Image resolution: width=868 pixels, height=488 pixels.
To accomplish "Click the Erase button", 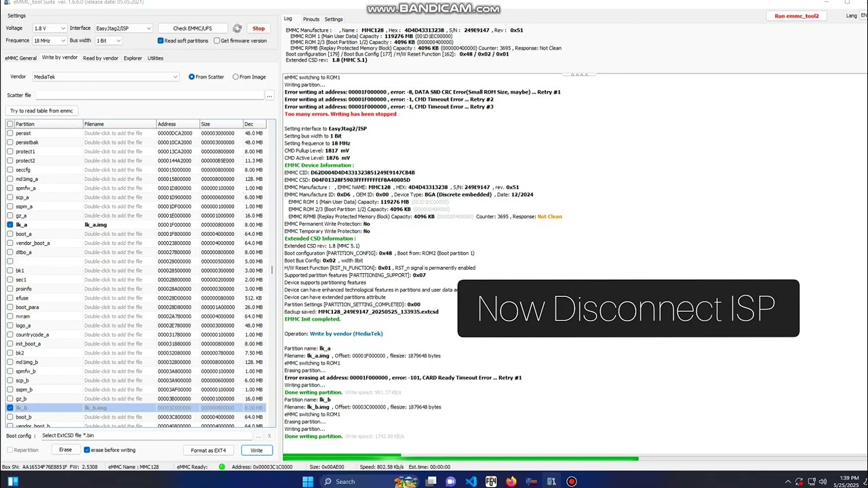I will pos(65,450).
